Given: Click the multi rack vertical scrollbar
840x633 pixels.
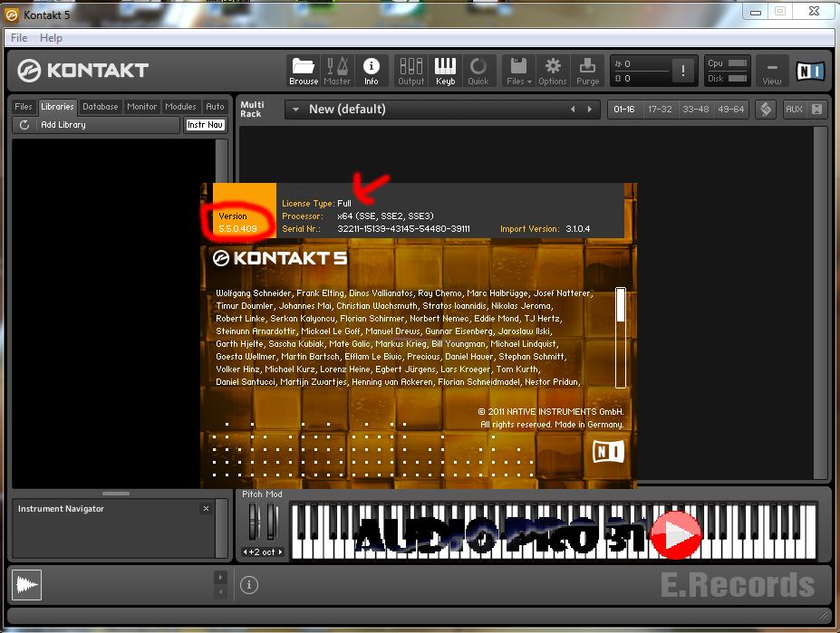Looking at the screenshot, I should point(820,302).
